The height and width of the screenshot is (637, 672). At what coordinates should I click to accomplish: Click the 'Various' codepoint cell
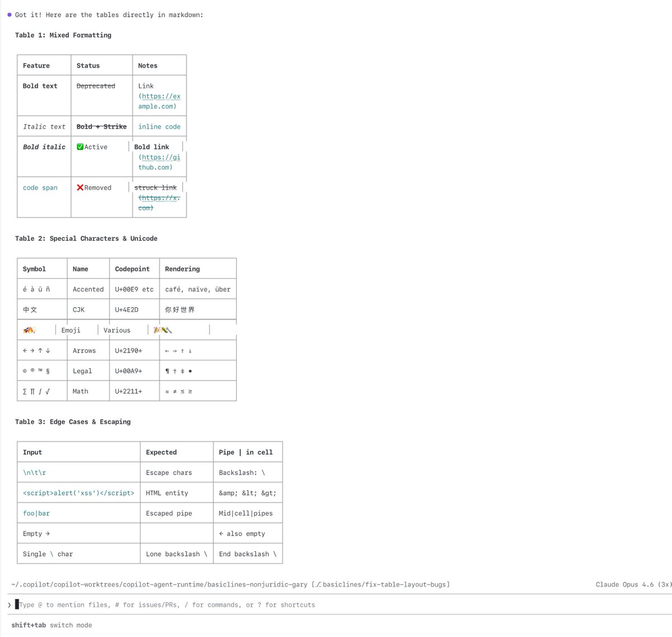(117, 330)
